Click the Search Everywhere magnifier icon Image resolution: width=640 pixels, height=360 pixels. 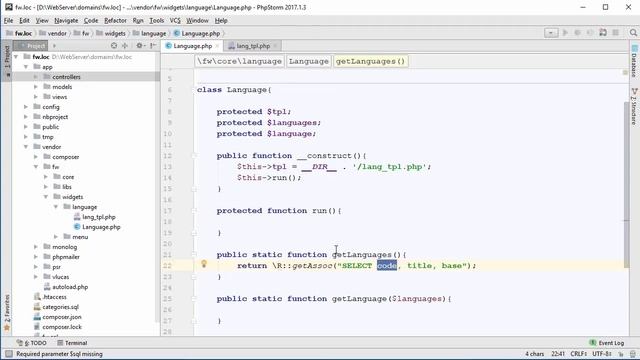coord(633,33)
